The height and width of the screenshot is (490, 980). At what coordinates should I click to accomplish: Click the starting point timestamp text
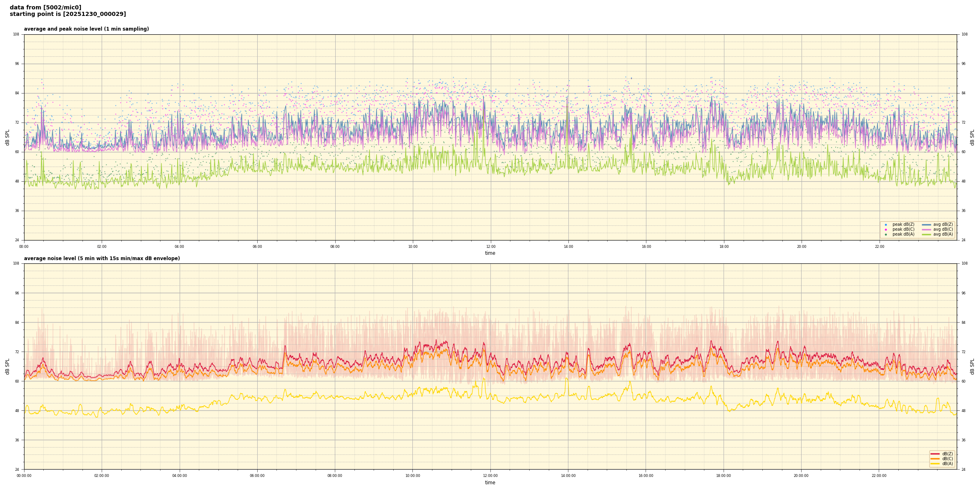tap(68, 14)
